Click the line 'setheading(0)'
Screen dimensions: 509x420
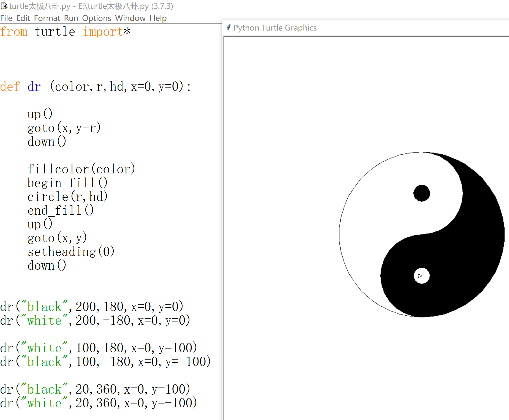pos(71,252)
